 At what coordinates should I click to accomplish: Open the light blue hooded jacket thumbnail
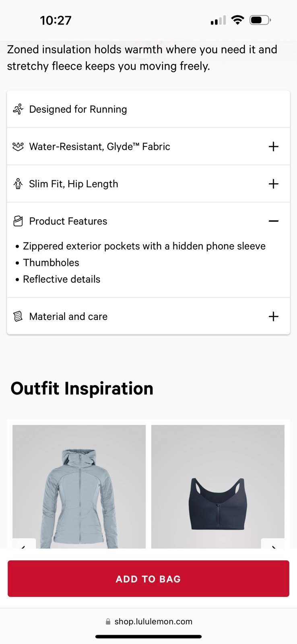tap(79, 486)
